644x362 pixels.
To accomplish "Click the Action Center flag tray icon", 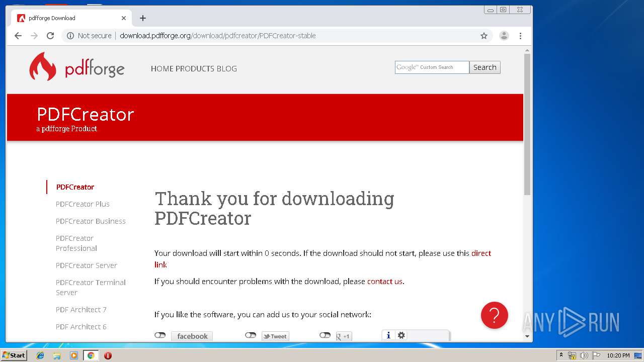I will pyautogui.click(x=596, y=355).
